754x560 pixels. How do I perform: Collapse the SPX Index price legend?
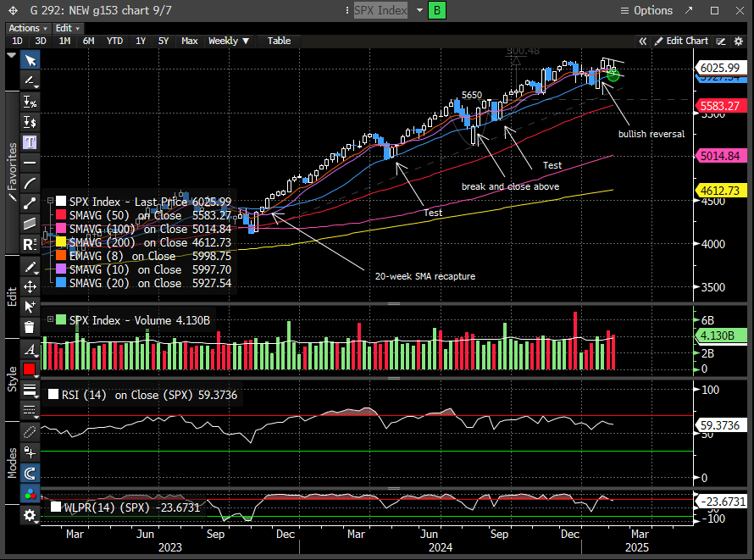point(50,201)
